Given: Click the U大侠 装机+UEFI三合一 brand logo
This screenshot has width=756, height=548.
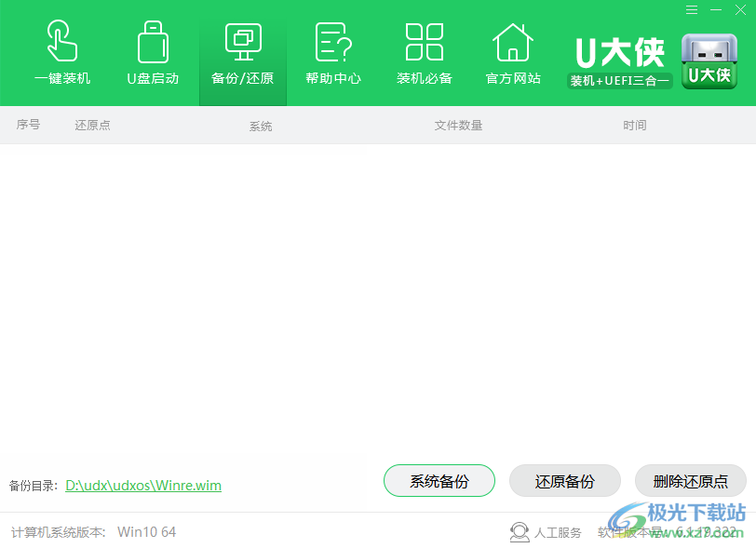Looking at the screenshot, I should (620, 61).
